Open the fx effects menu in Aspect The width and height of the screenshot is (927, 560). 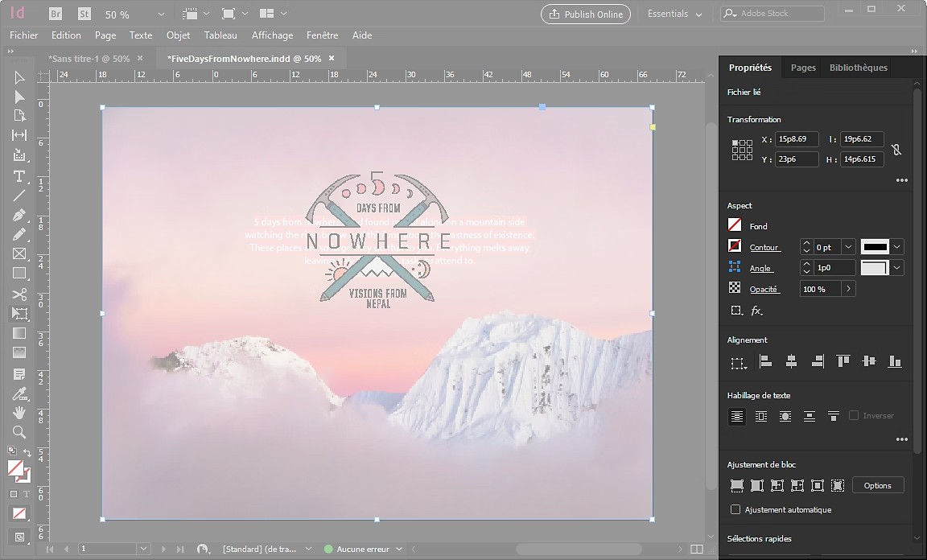(x=755, y=310)
